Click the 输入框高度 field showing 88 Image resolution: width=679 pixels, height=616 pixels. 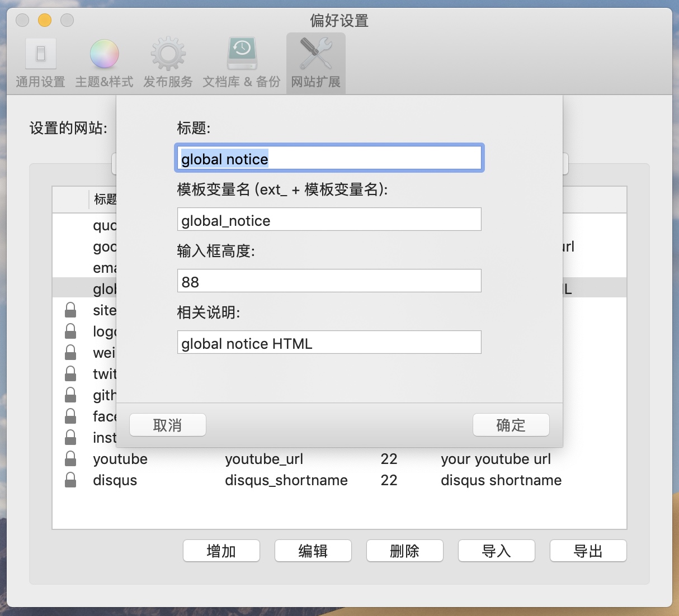point(329,281)
